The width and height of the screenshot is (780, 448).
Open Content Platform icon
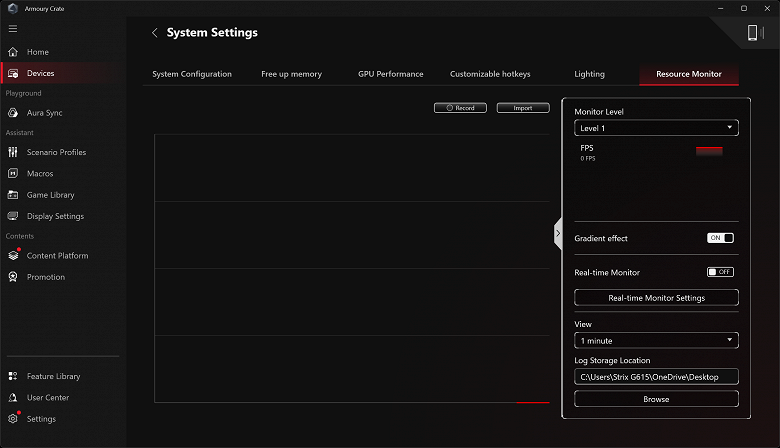coord(13,256)
